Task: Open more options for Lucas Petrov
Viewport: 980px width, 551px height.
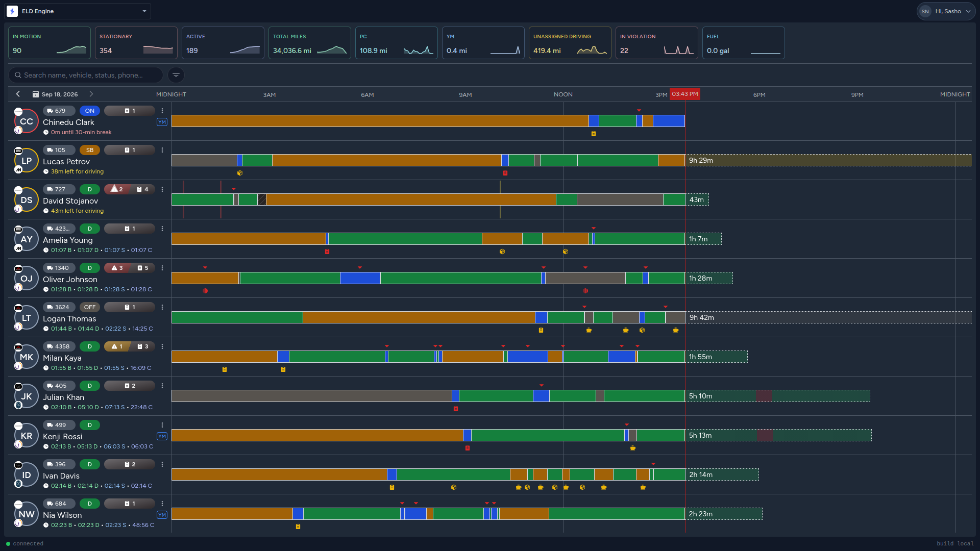Action: tap(162, 150)
